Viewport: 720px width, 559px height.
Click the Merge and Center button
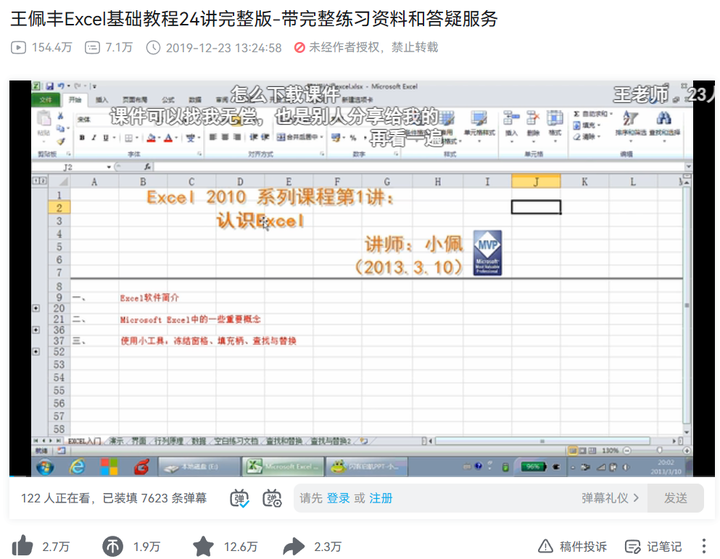300,137
